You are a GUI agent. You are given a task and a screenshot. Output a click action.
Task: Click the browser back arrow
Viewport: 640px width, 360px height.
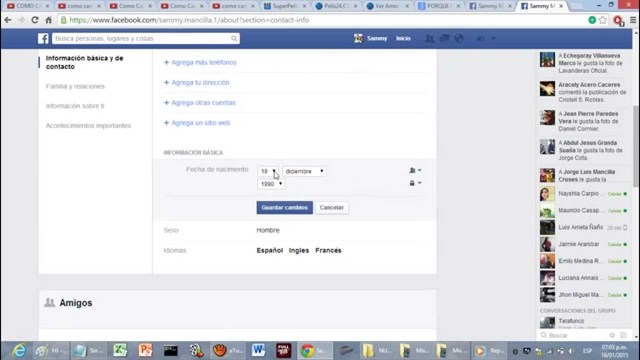(8, 20)
